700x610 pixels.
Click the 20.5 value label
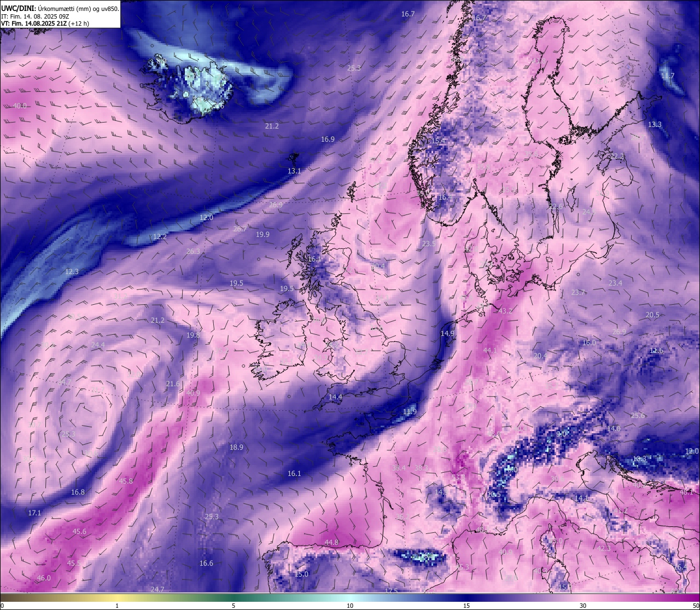click(652, 315)
